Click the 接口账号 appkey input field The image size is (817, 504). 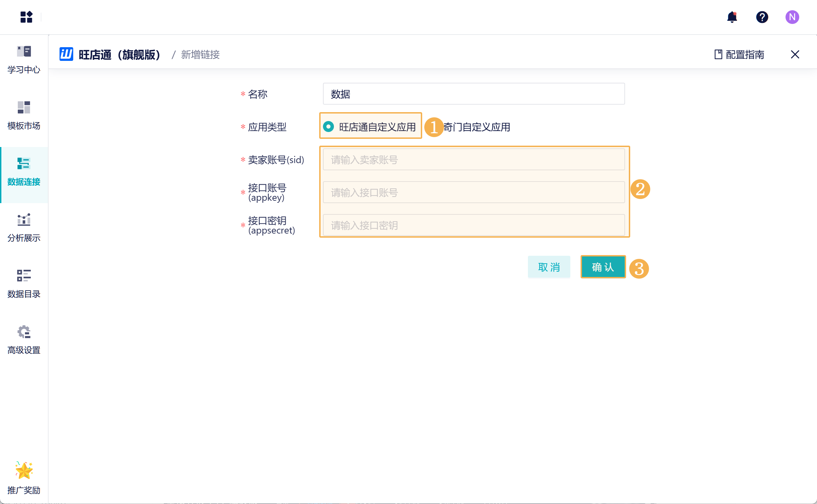pyautogui.click(x=474, y=192)
